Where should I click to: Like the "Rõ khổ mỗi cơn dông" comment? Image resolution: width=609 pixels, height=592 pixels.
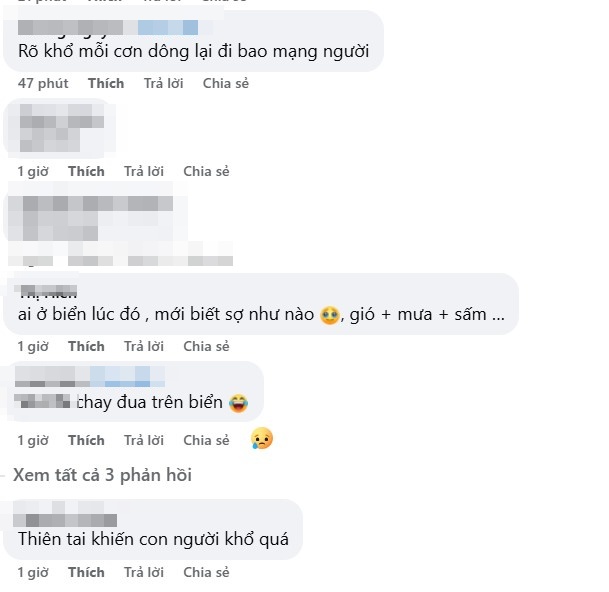click(106, 84)
